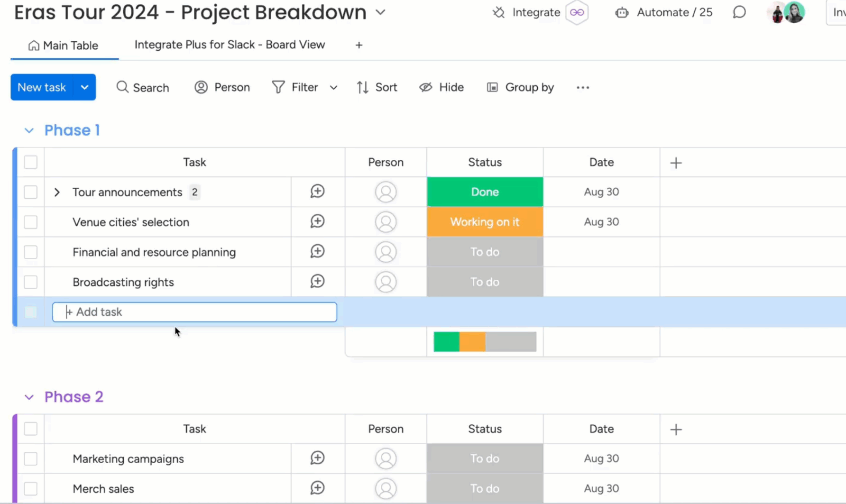The image size is (846, 504).
Task: Open the New task dropdown arrow
Action: [x=84, y=87]
